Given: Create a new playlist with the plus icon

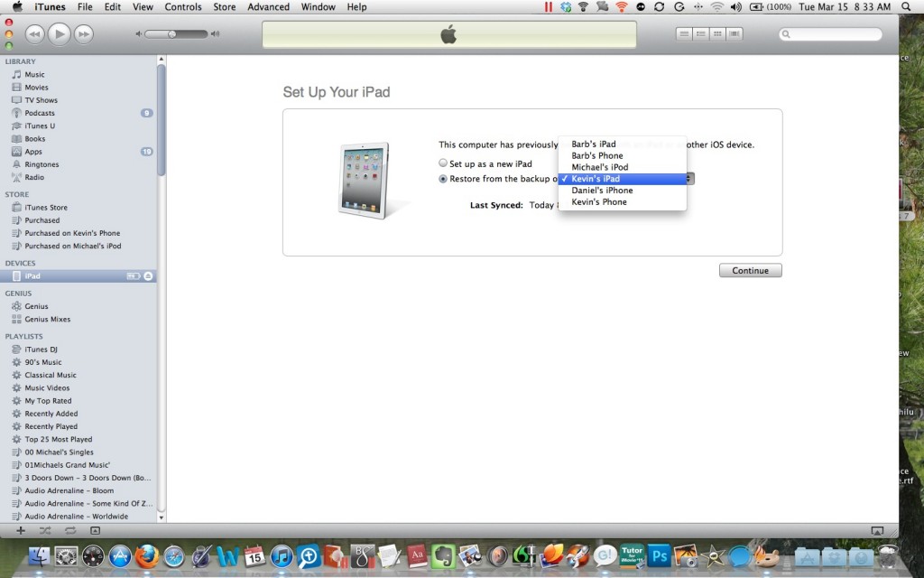Looking at the screenshot, I should point(18,531).
